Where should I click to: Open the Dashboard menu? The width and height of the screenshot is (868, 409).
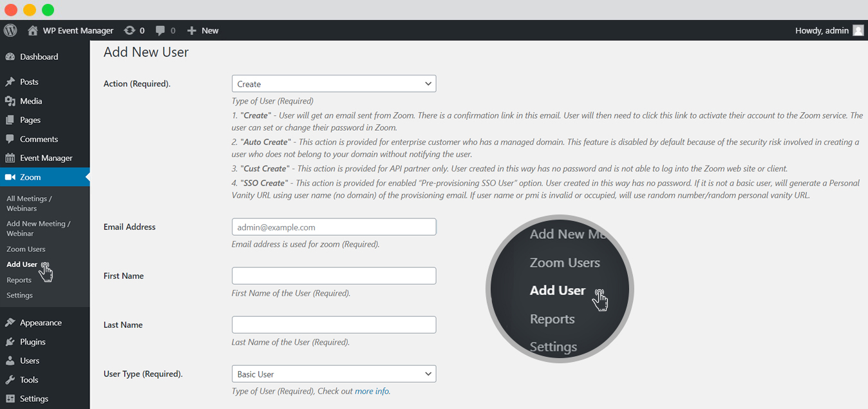coord(39,57)
